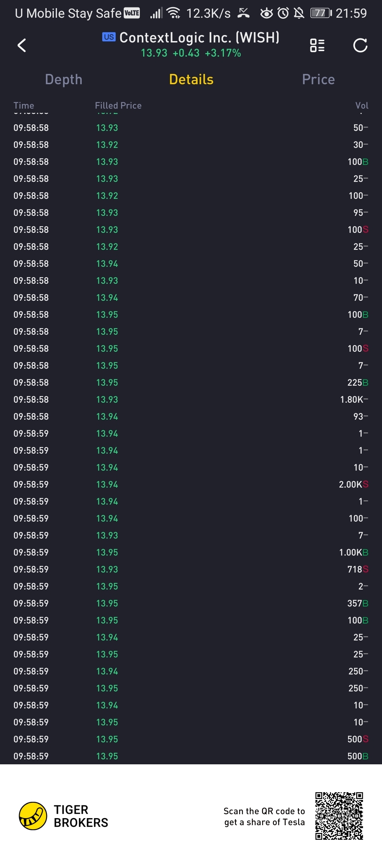Tap the Tiger Brokers logo

[33, 816]
